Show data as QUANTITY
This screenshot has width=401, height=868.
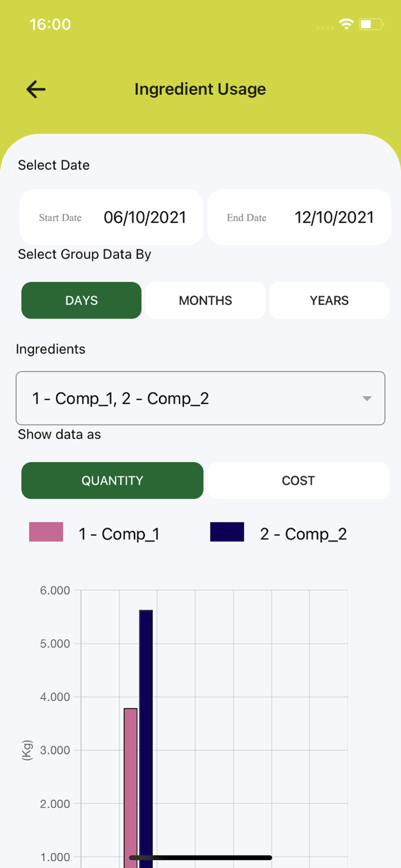[112, 480]
